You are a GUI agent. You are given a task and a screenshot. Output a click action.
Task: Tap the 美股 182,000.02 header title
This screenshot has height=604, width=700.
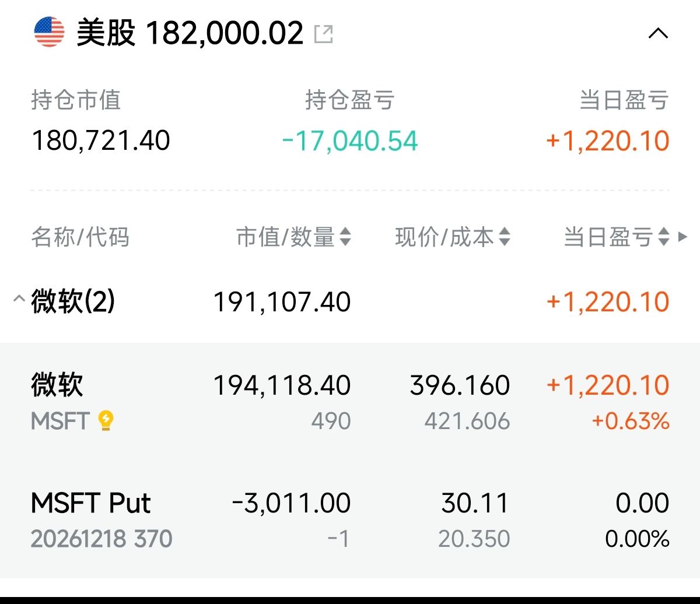[190, 33]
